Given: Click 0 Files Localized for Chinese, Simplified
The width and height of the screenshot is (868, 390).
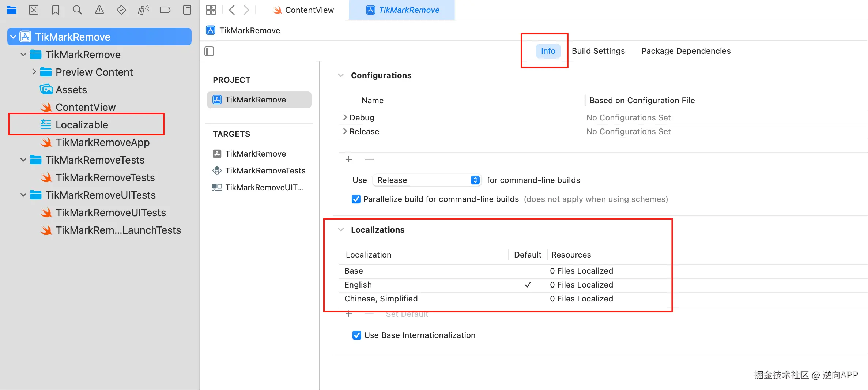Looking at the screenshot, I should [x=581, y=299].
